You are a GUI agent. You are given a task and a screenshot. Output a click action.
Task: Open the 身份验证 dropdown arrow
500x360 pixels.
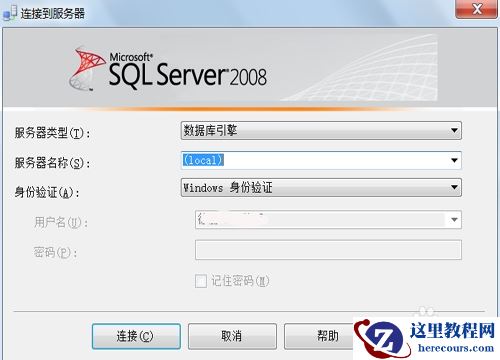pos(454,187)
